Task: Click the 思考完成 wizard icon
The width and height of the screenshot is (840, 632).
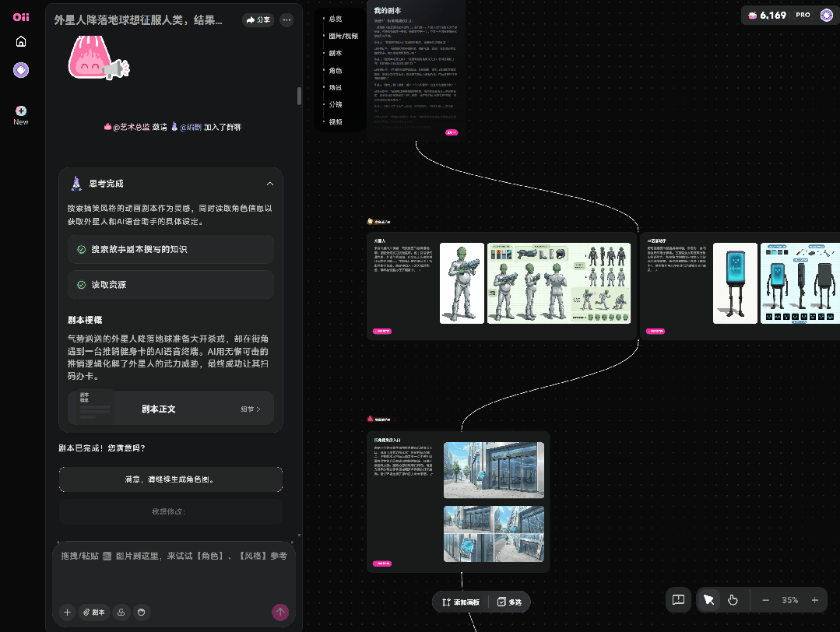Action: point(76,183)
